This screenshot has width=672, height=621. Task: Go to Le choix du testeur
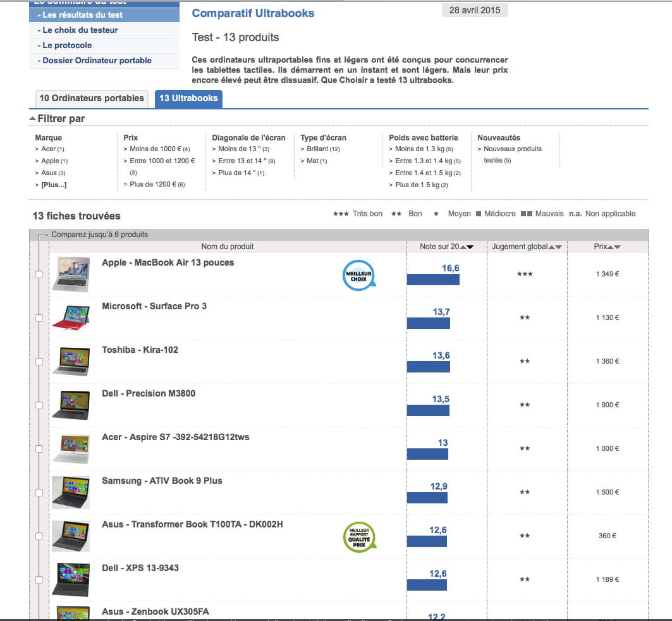coord(104,30)
